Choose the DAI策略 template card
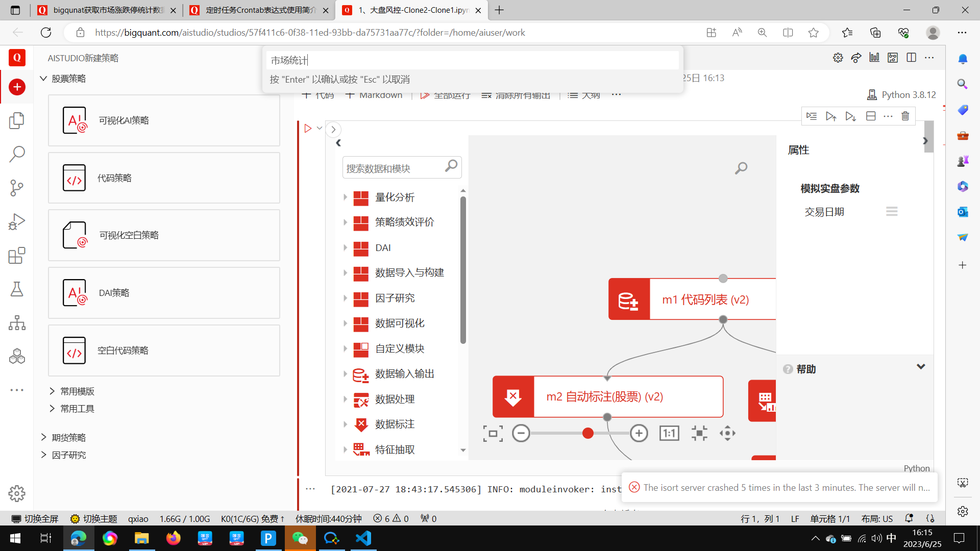The height and width of the screenshot is (551, 980). pyautogui.click(x=164, y=293)
